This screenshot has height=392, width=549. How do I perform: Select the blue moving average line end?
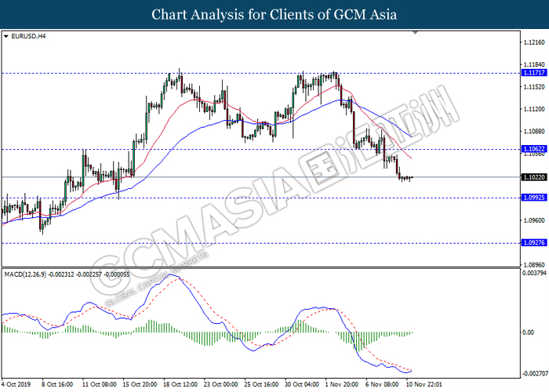[410, 136]
